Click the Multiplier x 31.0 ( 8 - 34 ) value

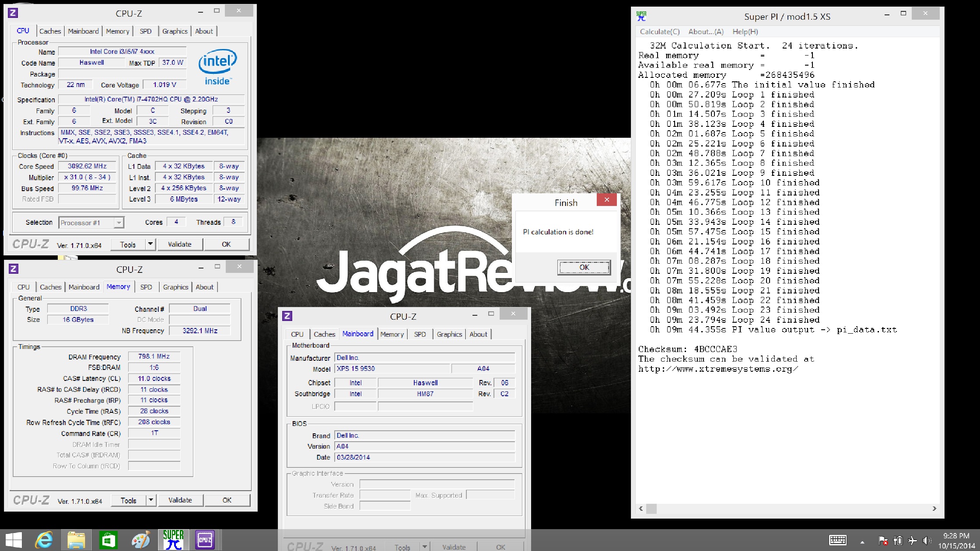(x=87, y=177)
